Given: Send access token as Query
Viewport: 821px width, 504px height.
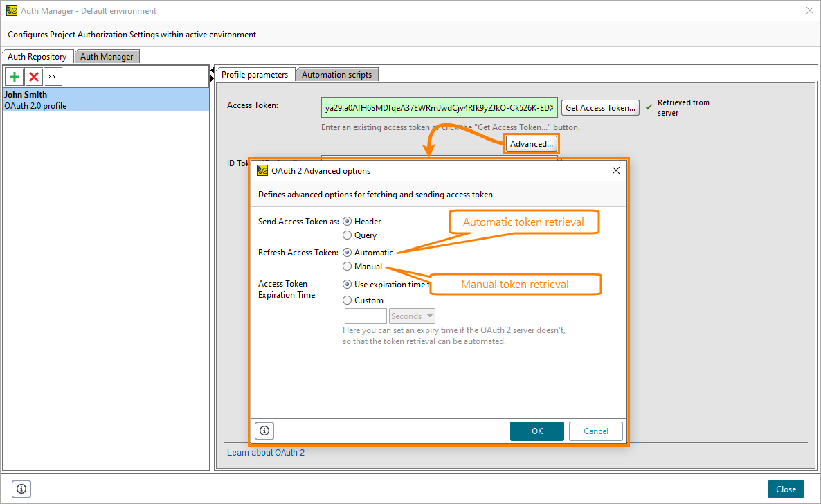Looking at the screenshot, I should coord(347,235).
